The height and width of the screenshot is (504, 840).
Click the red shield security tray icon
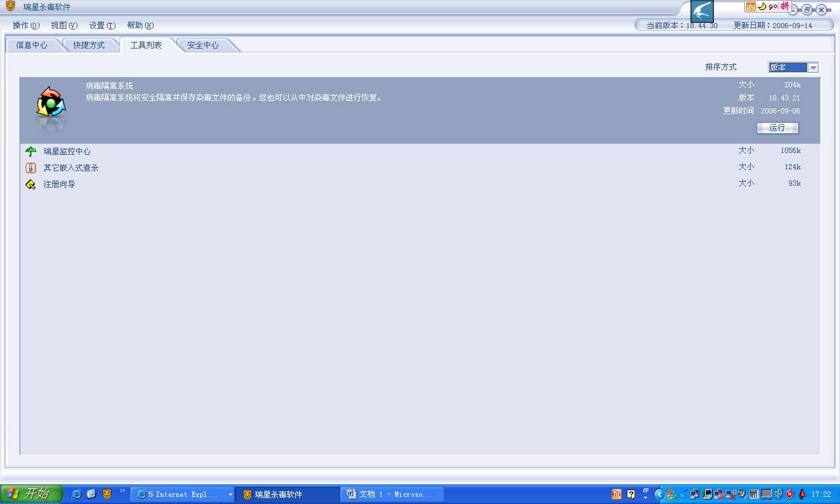click(789, 494)
